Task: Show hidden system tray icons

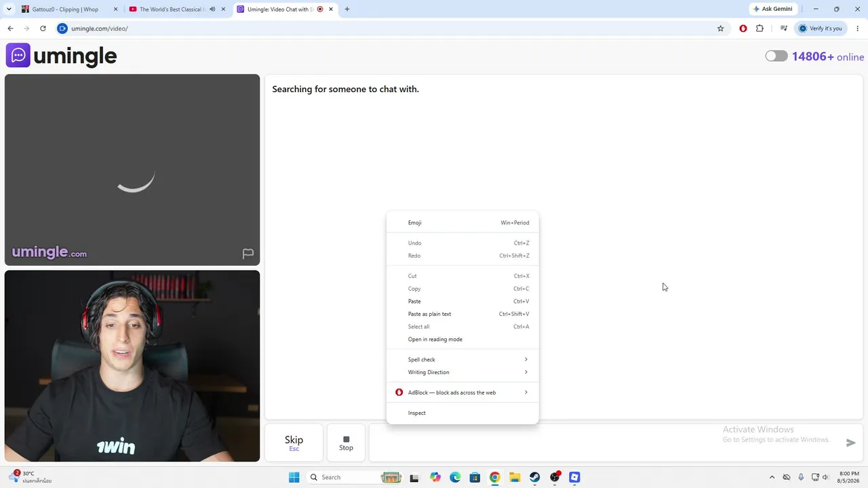Action: [772, 477]
